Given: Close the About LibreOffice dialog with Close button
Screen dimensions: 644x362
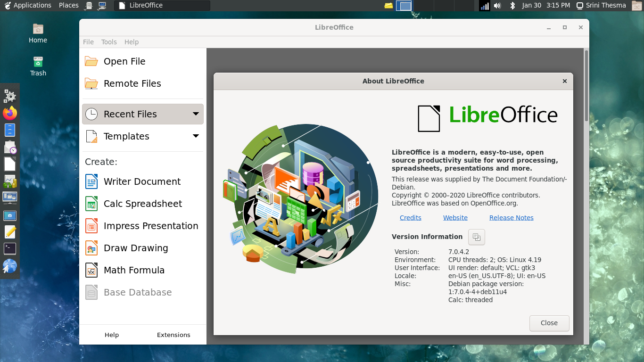Looking at the screenshot, I should (x=549, y=323).
